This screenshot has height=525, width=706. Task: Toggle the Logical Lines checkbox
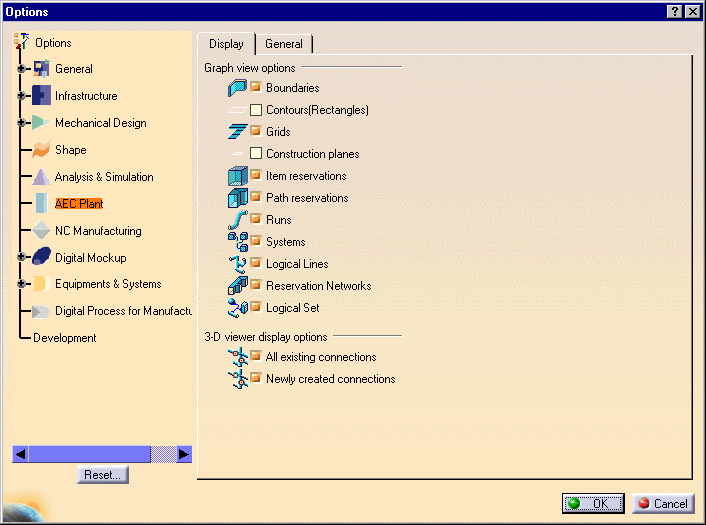tap(256, 264)
